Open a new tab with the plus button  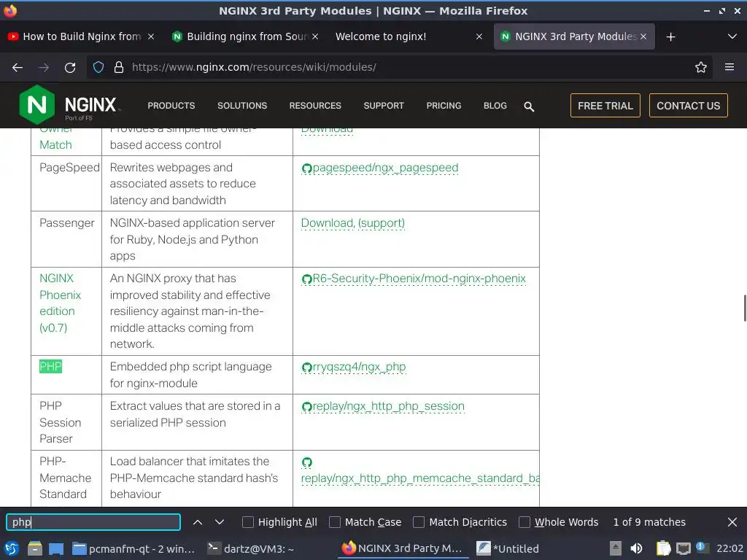(x=670, y=36)
